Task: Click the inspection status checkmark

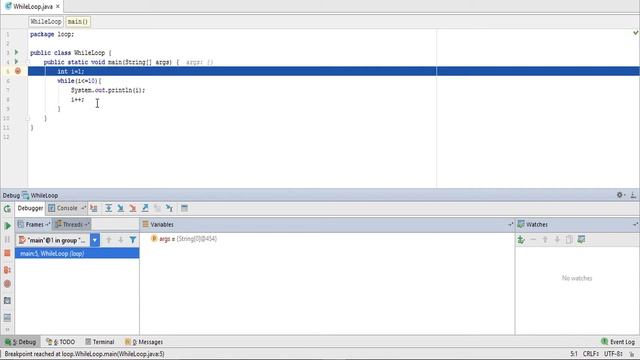Action: coord(636,33)
